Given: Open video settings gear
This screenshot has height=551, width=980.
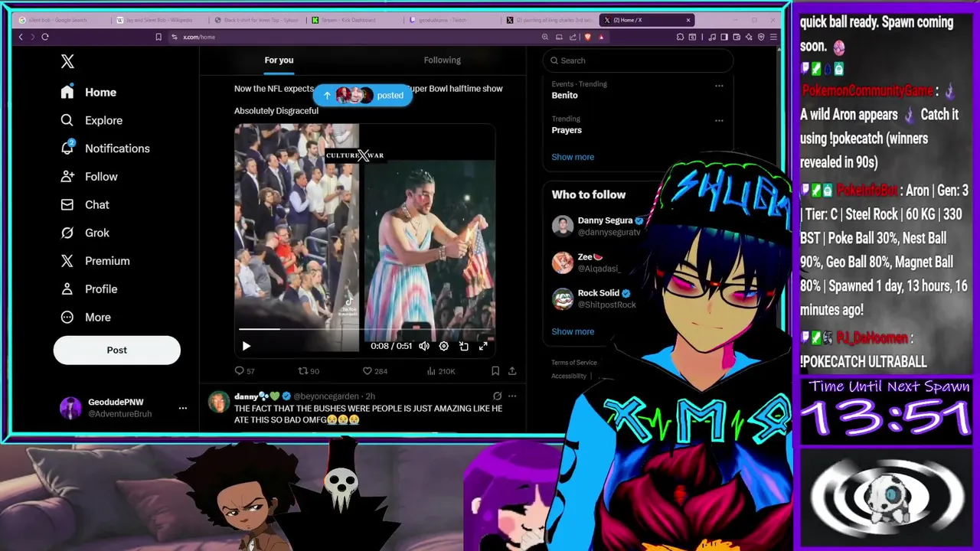Looking at the screenshot, I should 443,346.
